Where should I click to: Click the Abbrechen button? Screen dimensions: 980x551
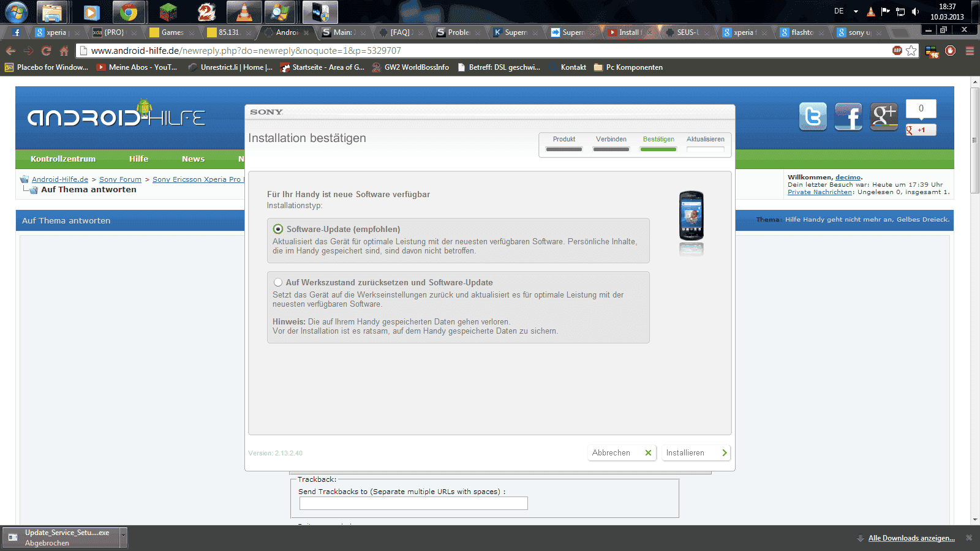coord(622,452)
